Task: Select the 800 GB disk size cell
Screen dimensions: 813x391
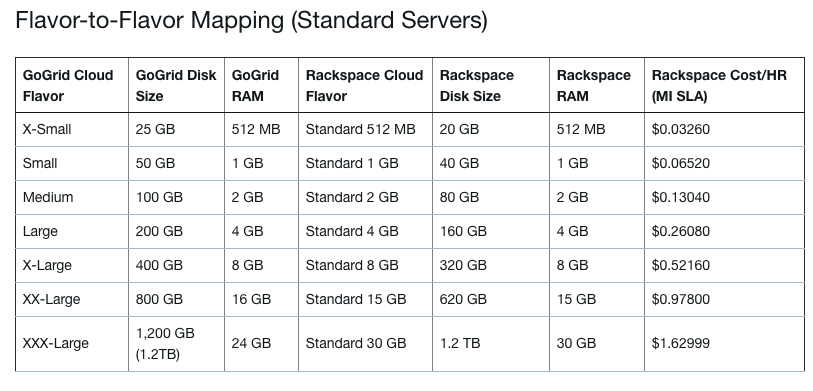Action: (176, 299)
